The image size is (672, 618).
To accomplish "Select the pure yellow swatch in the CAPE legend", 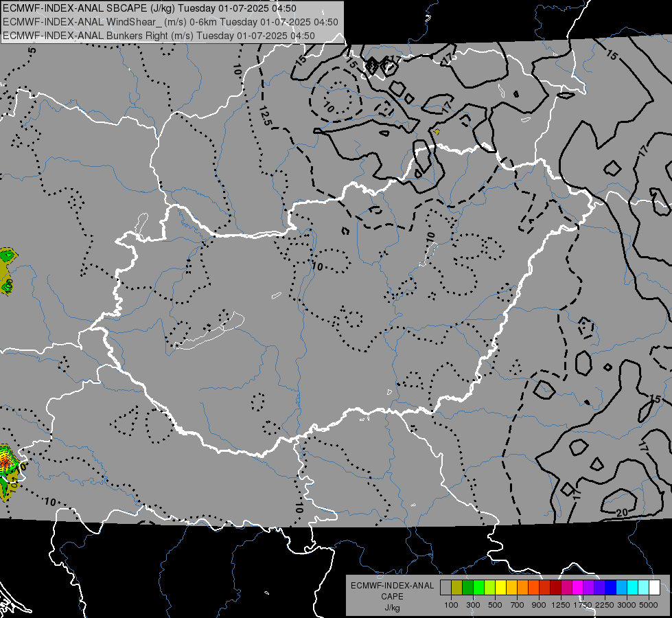I will pyautogui.click(x=500, y=588).
